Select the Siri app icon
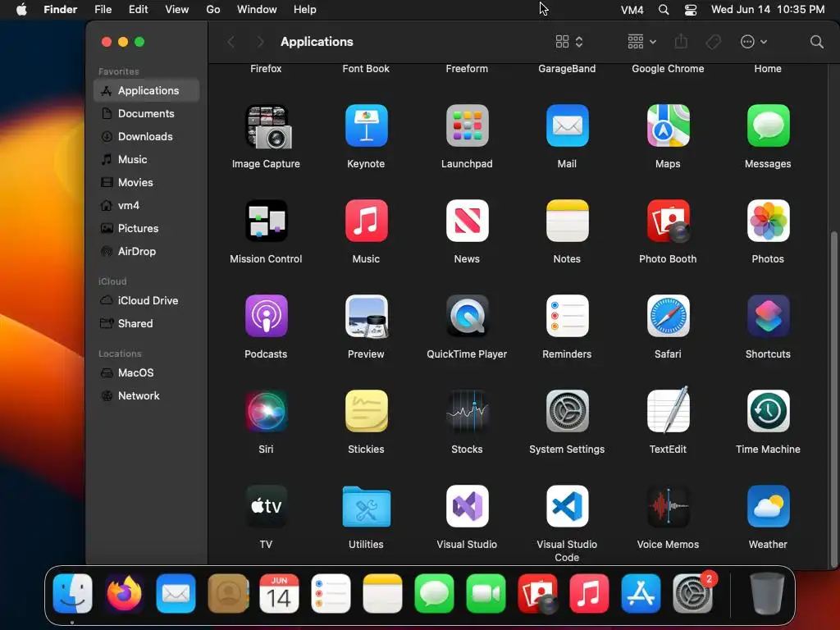This screenshot has height=630, width=840. (267, 411)
